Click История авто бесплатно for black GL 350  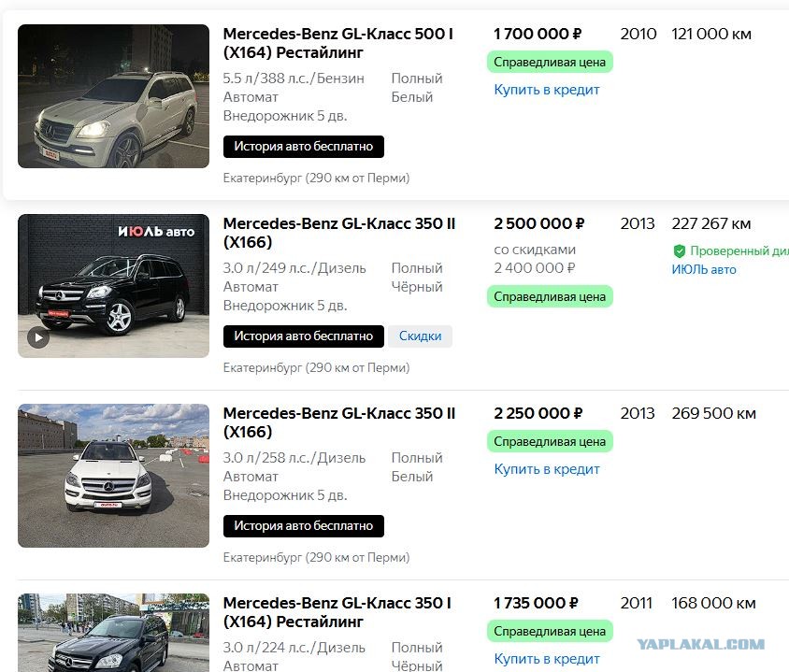point(304,336)
